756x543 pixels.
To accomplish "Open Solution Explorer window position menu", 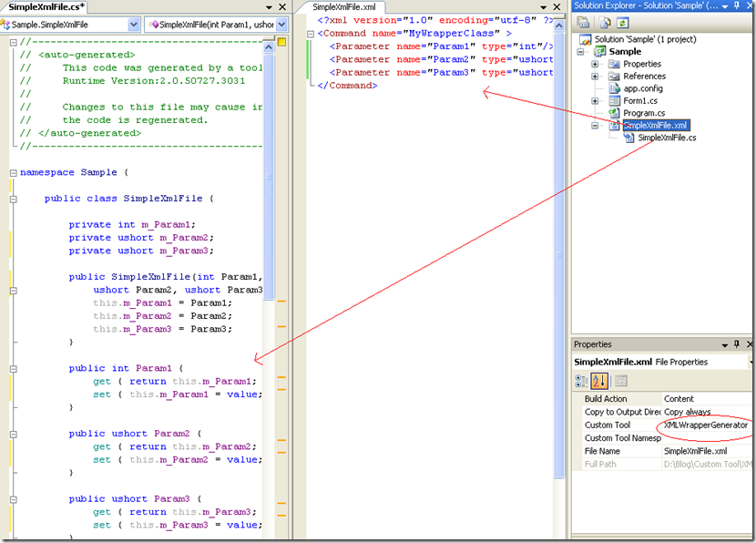I will point(725,6).
